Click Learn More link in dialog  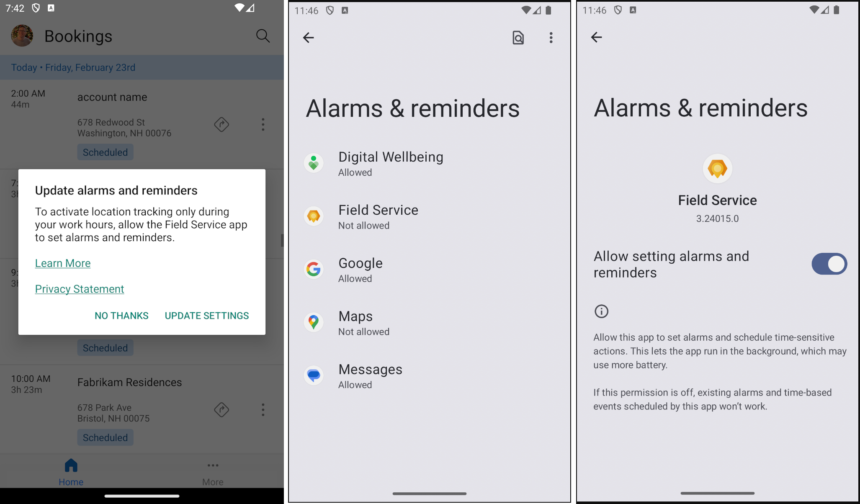click(x=62, y=263)
